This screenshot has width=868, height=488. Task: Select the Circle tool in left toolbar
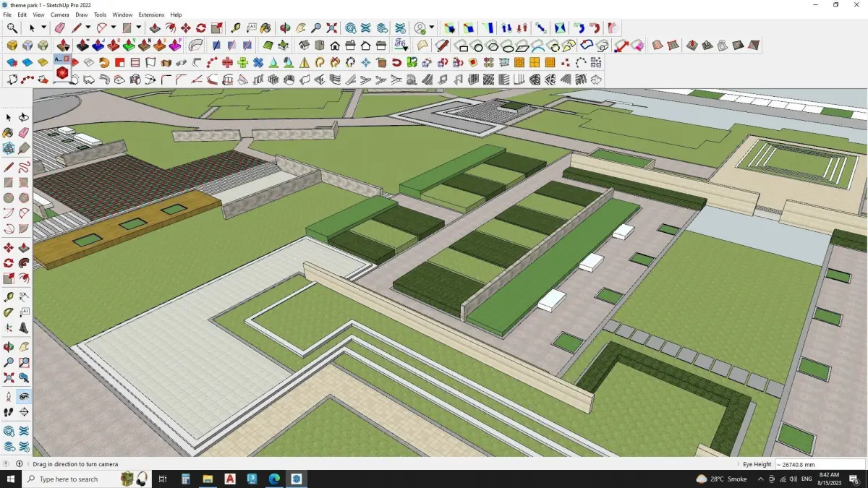tap(9, 197)
